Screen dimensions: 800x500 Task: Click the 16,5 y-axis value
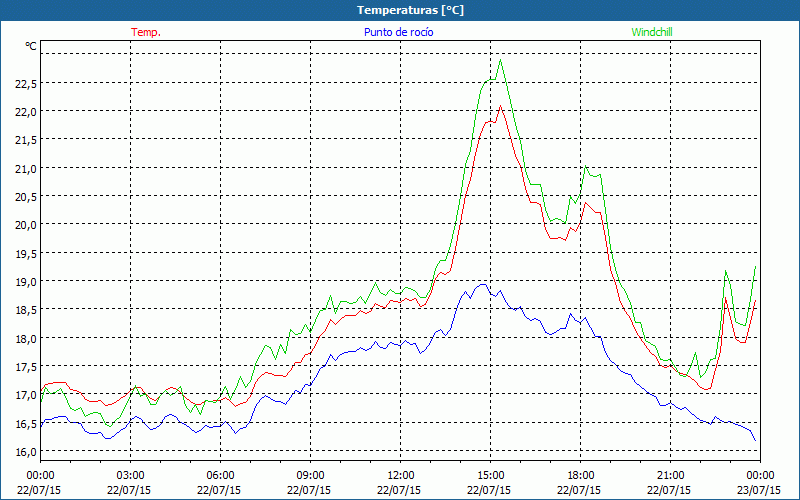tap(26, 423)
